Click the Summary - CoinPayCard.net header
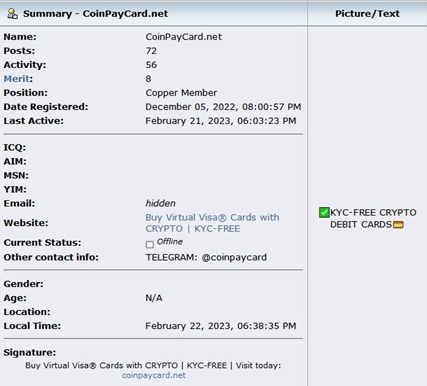The height and width of the screenshot is (386, 427). (x=95, y=14)
